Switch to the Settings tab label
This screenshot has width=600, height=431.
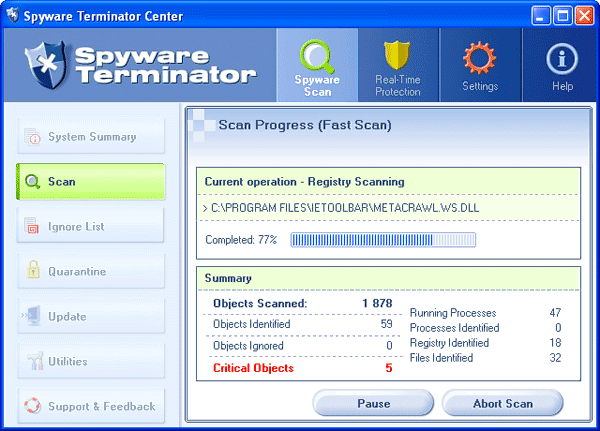point(480,86)
